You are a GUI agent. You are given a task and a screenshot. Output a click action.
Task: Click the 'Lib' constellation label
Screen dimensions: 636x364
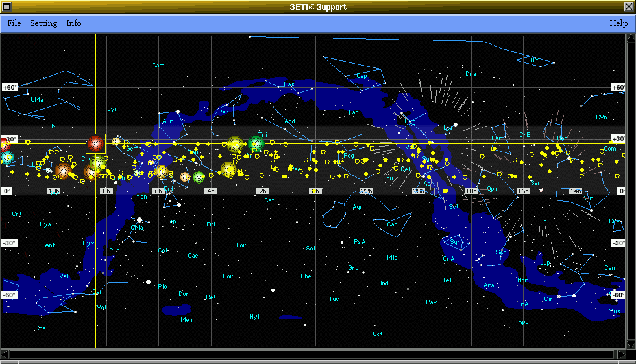[x=543, y=221]
